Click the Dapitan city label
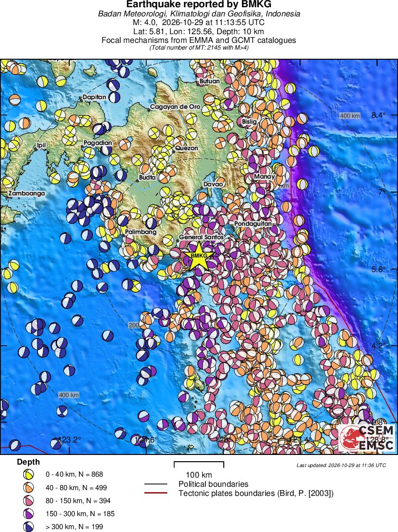The width and height of the screenshot is (398, 532). (95, 97)
